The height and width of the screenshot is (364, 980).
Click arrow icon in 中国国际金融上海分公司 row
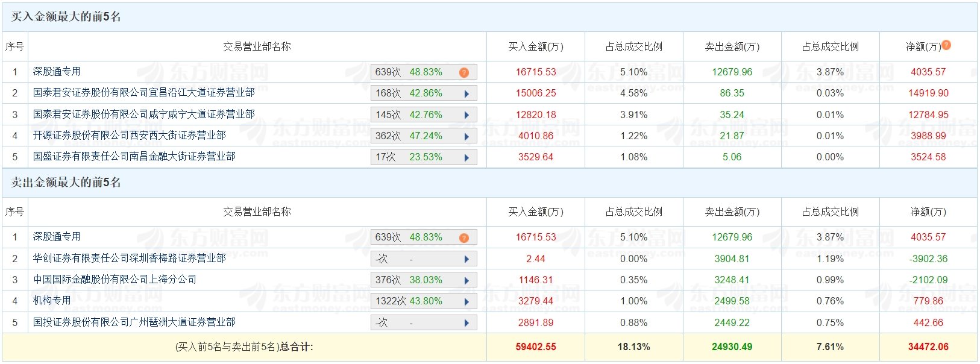point(466,281)
